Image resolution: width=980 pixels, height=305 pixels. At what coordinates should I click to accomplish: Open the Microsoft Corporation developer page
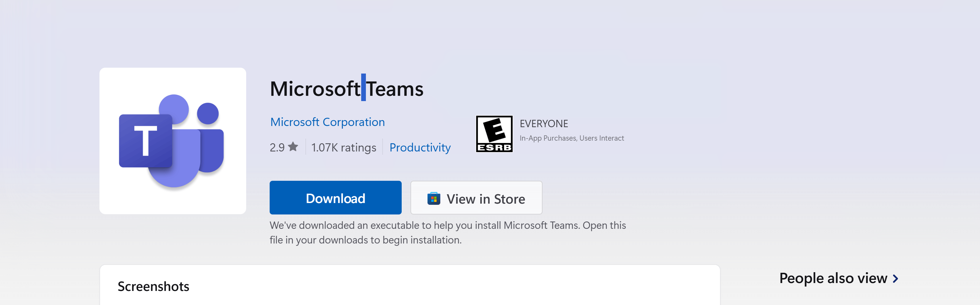pos(327,122)
